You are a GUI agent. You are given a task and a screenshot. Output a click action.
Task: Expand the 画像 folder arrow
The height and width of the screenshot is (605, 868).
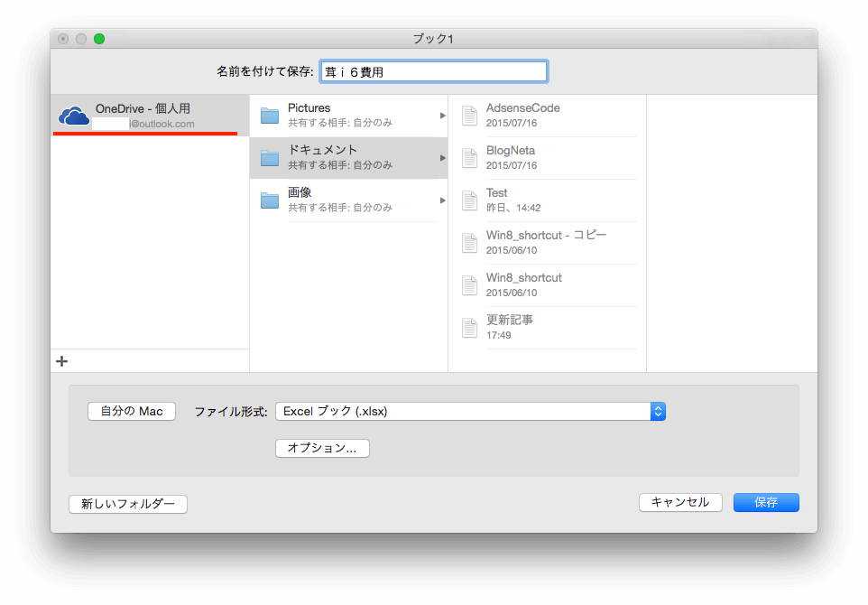443,200
